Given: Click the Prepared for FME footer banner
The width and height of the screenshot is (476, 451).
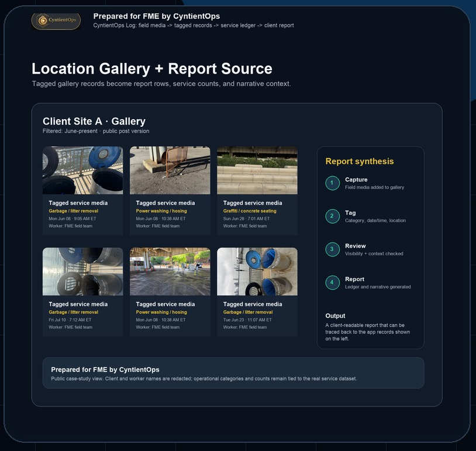Looking at the screenshot, I should point(233,373).
